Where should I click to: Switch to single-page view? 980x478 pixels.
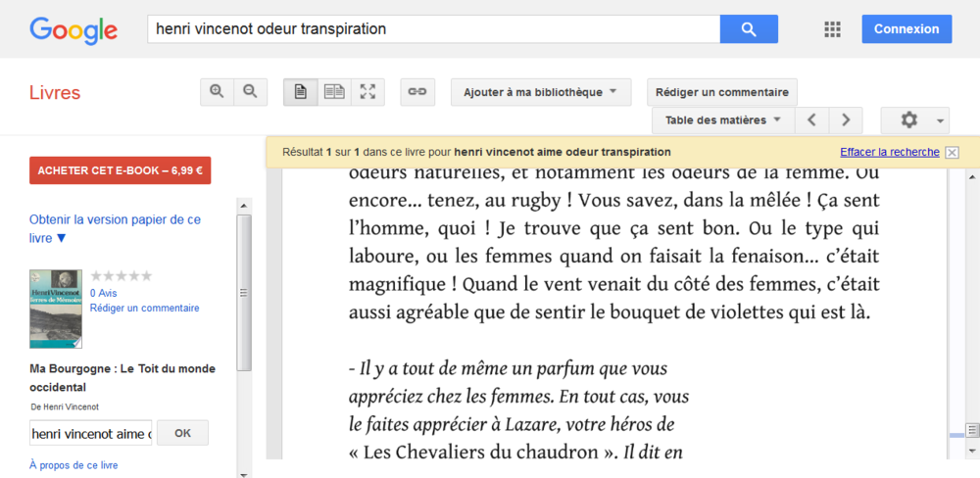point(301,92)
